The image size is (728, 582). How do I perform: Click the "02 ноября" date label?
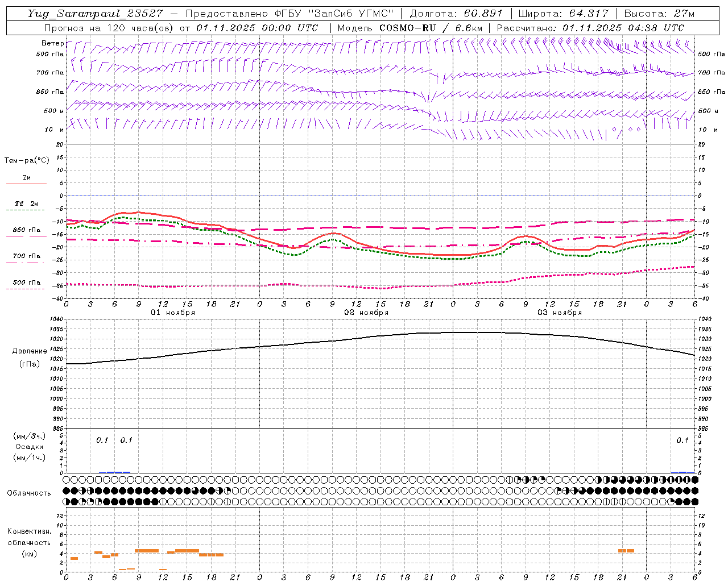coord(366,313)
